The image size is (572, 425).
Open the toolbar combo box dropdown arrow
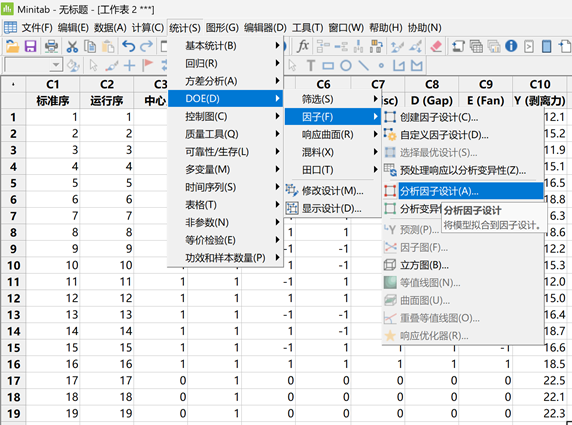[55, 66]
